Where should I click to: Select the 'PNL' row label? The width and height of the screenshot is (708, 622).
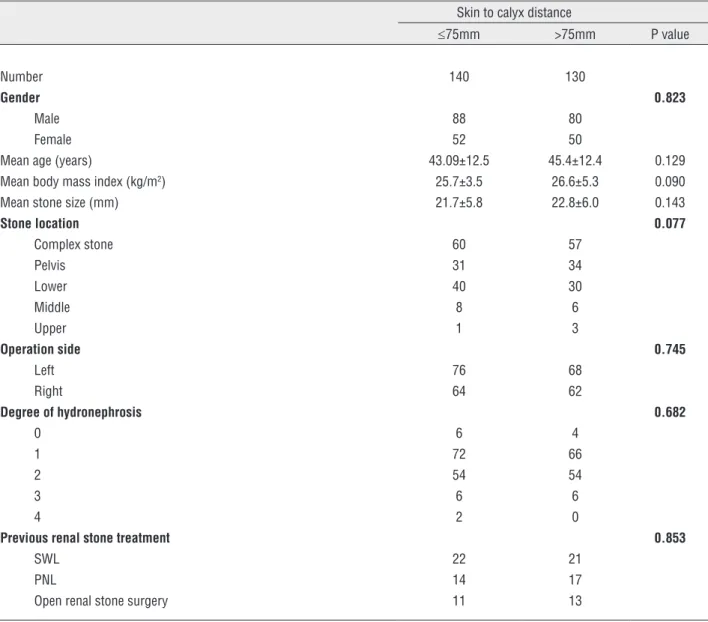pos(45,580)
